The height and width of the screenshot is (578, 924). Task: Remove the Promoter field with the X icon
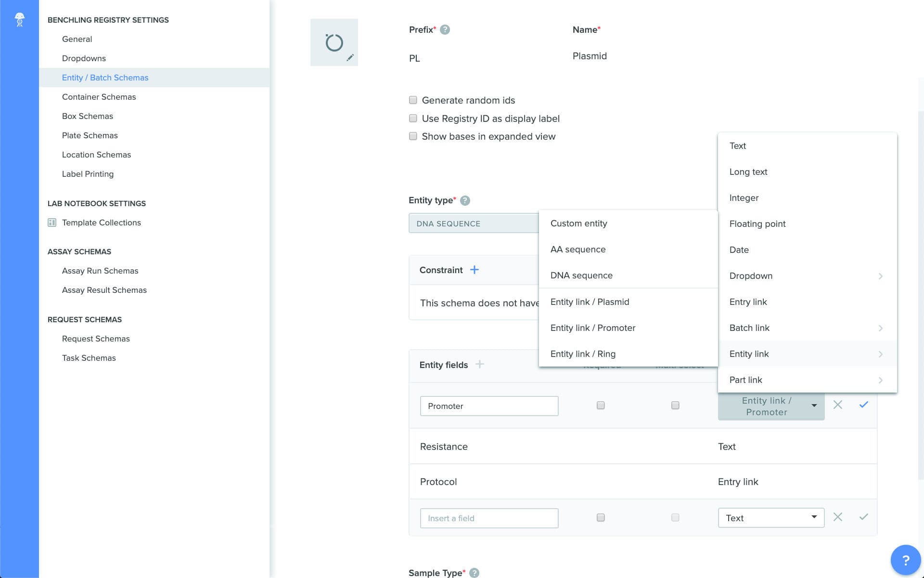coord(838,405)
